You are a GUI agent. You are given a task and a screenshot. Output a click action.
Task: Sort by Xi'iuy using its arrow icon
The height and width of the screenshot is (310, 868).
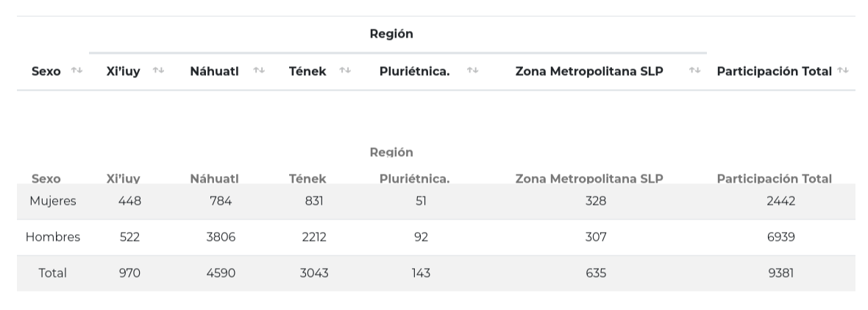(x=158, y=71)
